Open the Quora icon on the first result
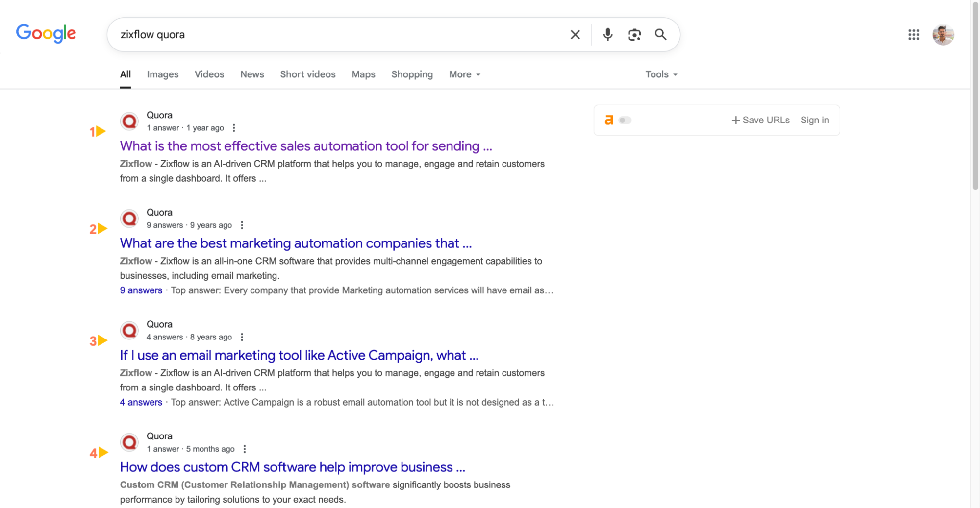The image size is (980, 508). pos(129,121)
